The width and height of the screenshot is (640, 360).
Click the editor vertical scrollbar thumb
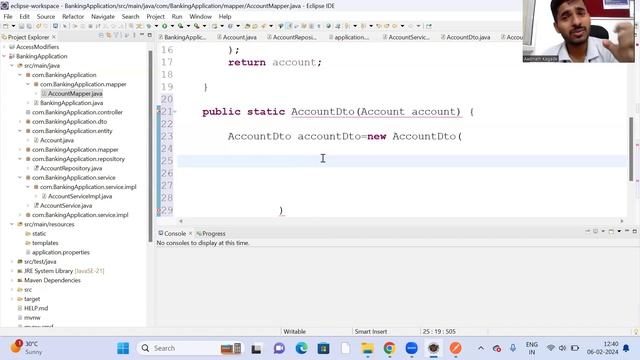click(631, 149)
